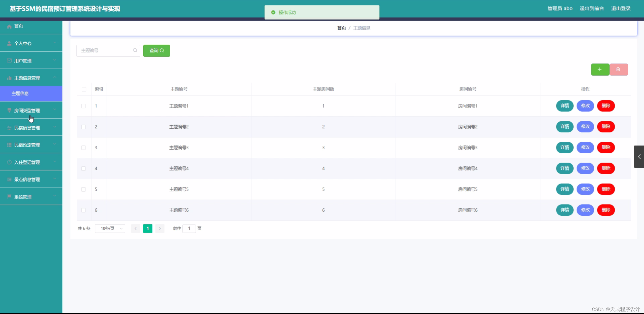Click the green plus icon to add record
This screenshot has height=314, width=644.
click(x=600, y=69)
